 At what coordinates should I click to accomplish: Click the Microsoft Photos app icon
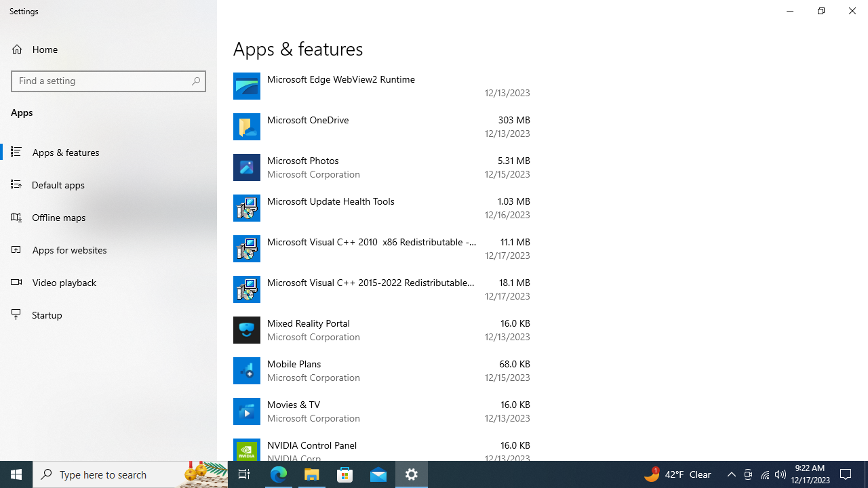click(x=246, y=167)
